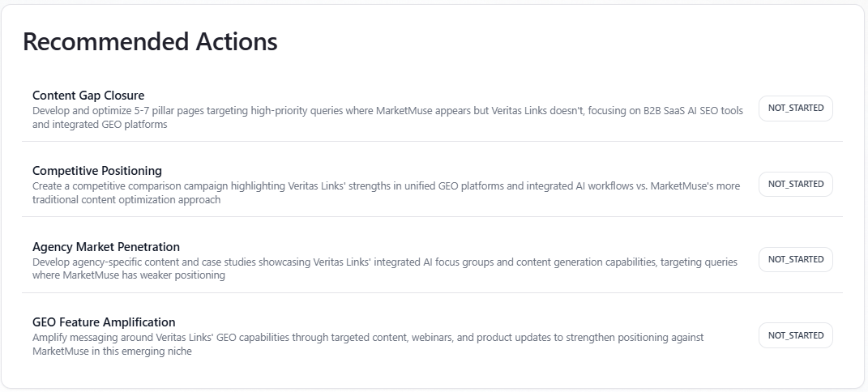Click the divider line below Content Gap Closure

click(432, 142)
